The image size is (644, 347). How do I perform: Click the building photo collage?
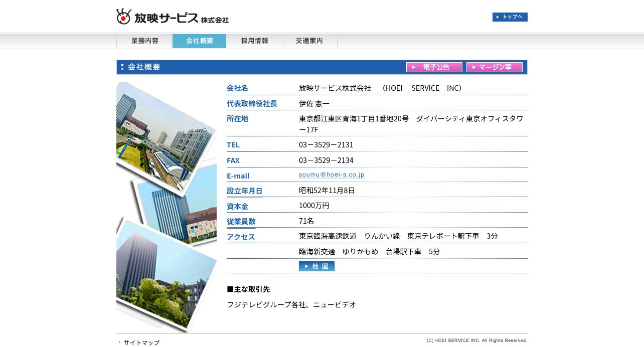click(x=167, y=207)
